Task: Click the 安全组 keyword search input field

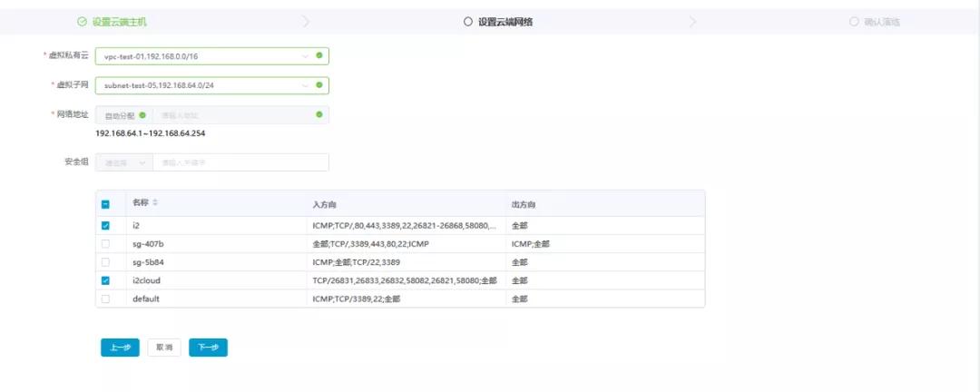Action: pyautogui.click(x=240, y=162)
